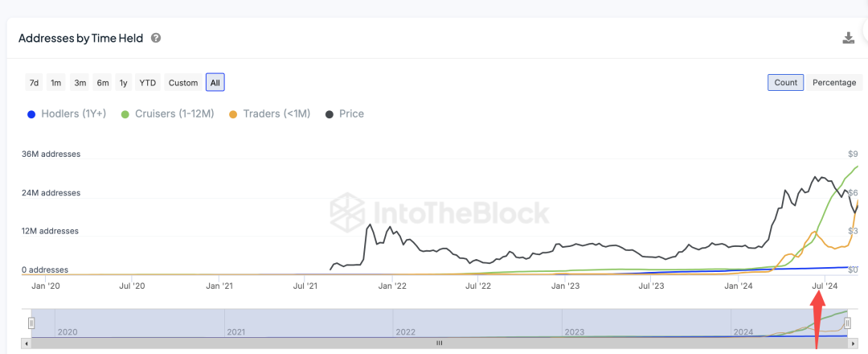Toggle the green Cruisers (1-12M) legend dot

click(125, 114)
